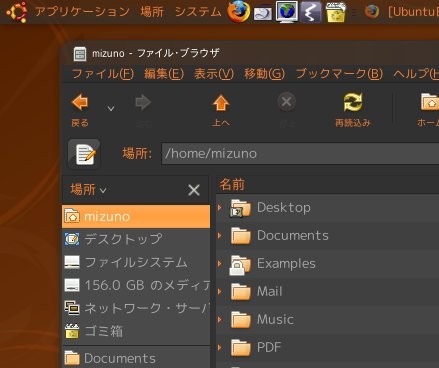Open the ブックマーク(B) menu

point(339,74)
